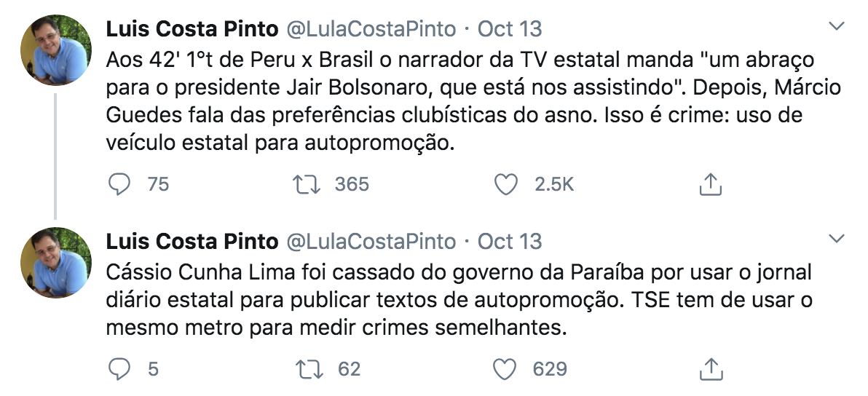
Task: Click the first tweet's profile avatar
Action: 56,49
